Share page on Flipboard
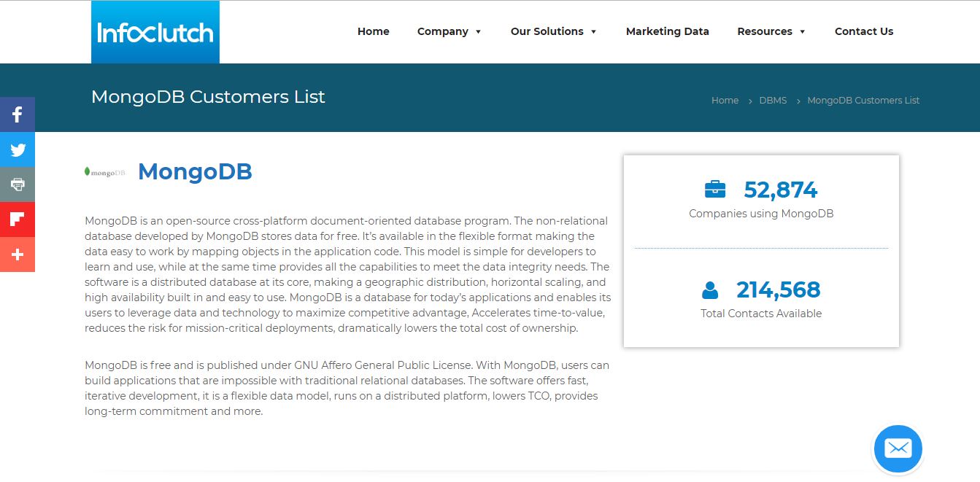Screen dimensions: 980x482 [18, 219]
